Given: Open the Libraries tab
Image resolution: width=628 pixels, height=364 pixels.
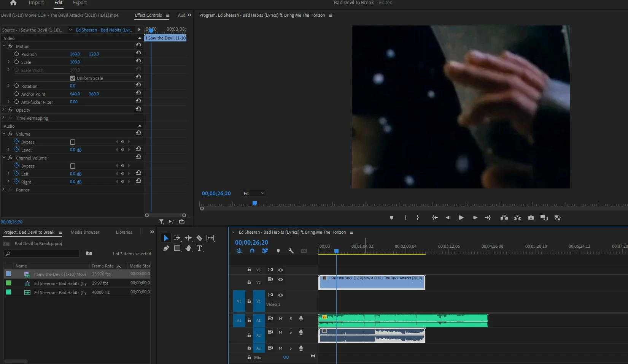Looking at the screenshot, I should tap(124, 232).
